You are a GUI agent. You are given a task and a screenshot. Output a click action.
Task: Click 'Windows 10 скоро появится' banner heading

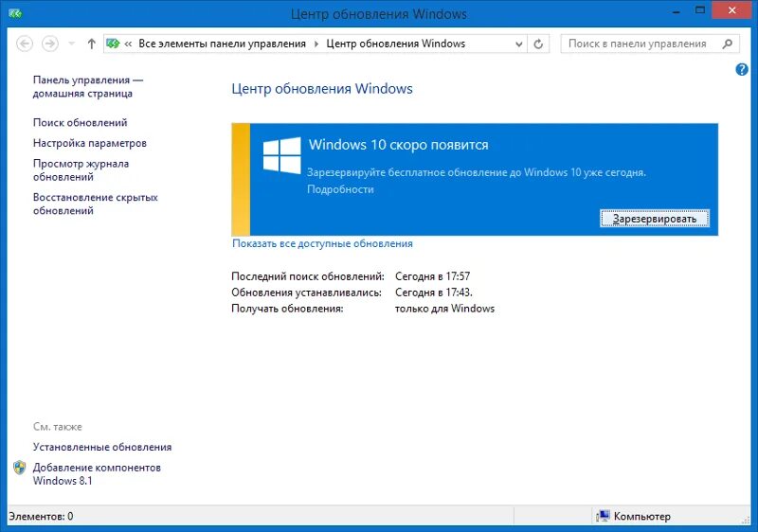click(399, 145)
